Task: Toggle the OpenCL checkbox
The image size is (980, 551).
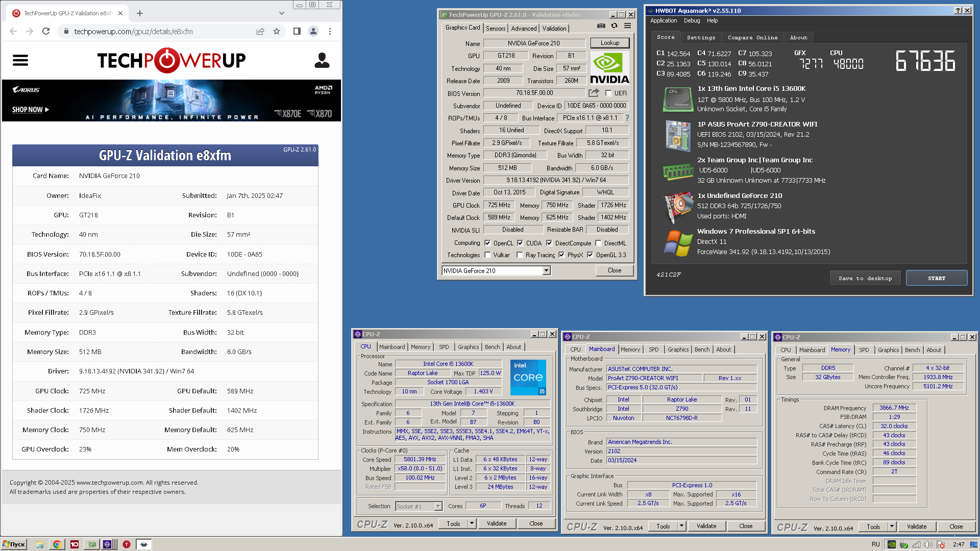Action: [x=487, y=243]
